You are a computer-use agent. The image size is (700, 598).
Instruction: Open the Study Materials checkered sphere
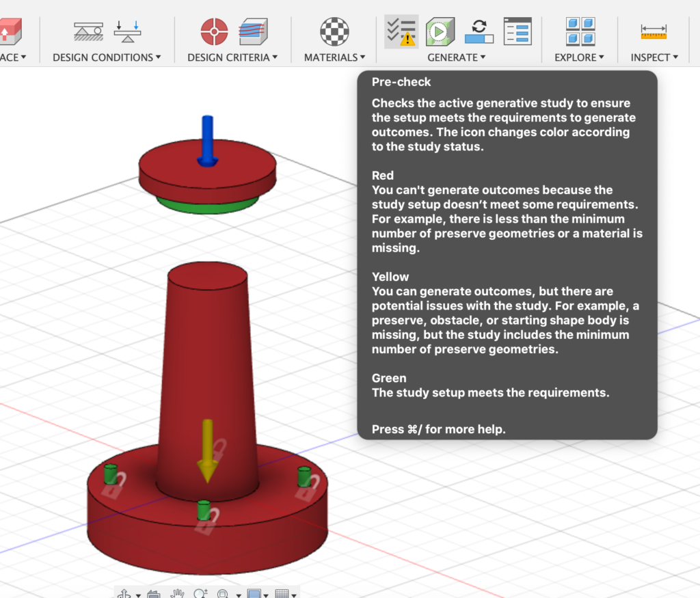tap(334, 31)
